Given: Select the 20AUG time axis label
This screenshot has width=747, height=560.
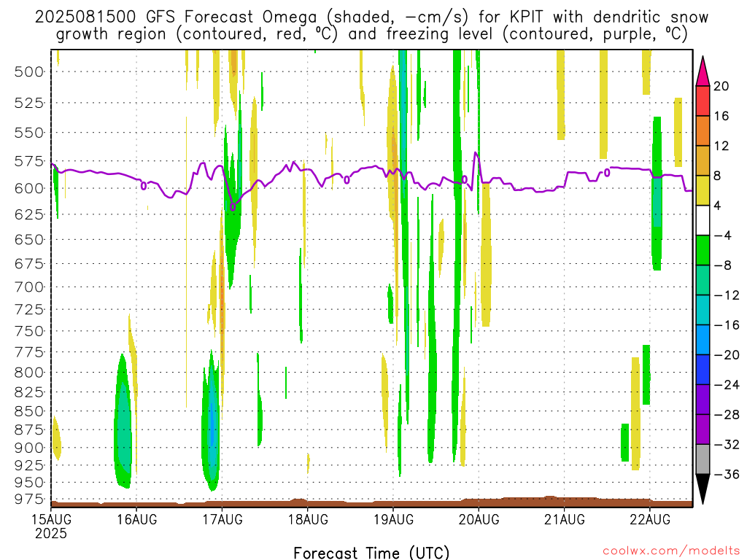Looking at the screenshot, I should (x=479, y=519).
